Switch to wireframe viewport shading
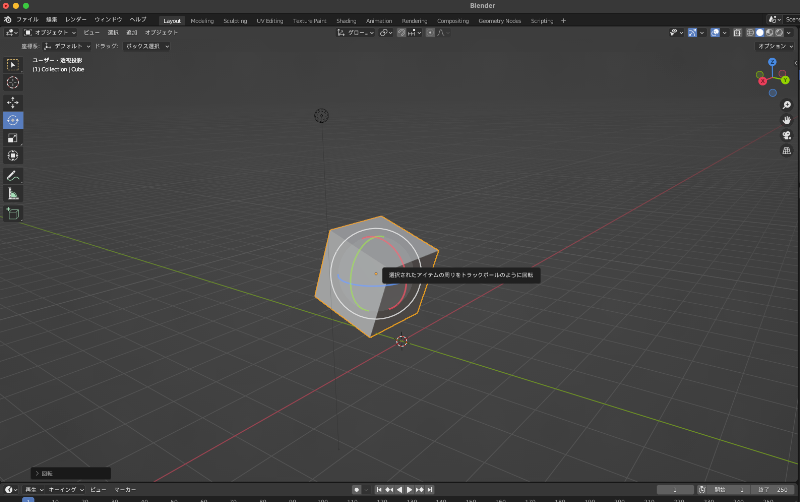This screenshot has width=800, height=502. click(751, 33)
